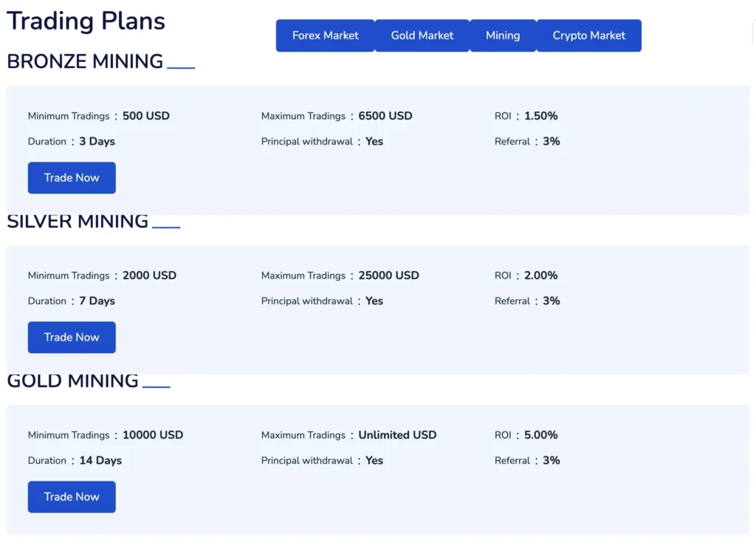Click the GOLD MINING plan title
This screenshot has height=545, width=756.
72,380
